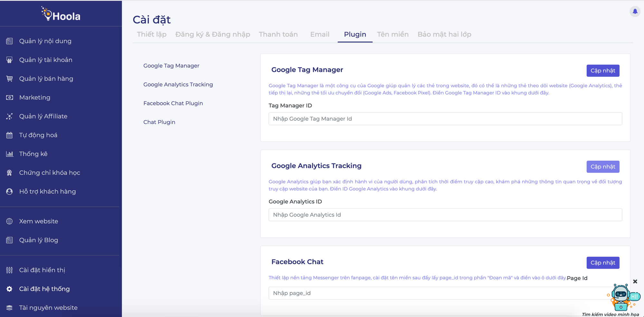Click the Hỗ trợ khách hàng user icon
Screen dimensions: 644x317
tap(9, 192)
